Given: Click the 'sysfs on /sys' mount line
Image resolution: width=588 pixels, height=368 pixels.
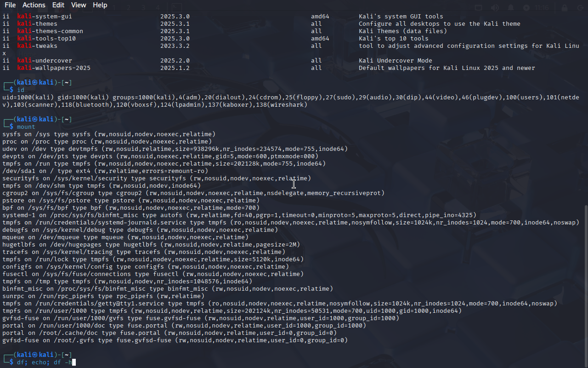Looking at the screenshot, I should [x=109, y=134].
